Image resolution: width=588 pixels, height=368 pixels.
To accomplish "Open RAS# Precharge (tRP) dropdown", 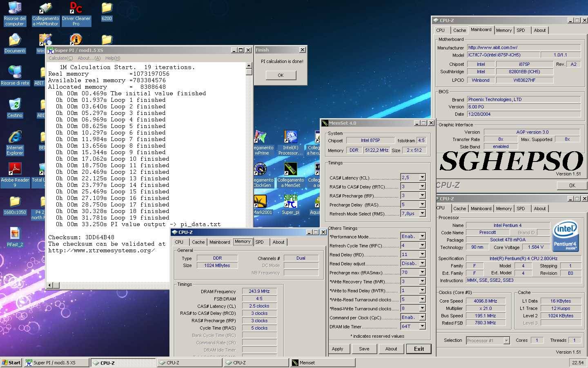I will click(422, 195).
